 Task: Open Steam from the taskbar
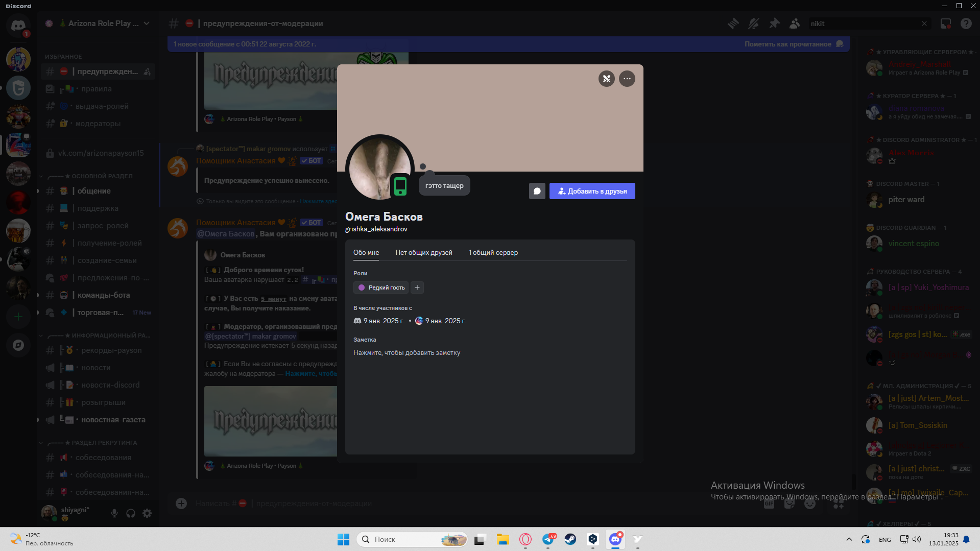[x=570, y=539]
